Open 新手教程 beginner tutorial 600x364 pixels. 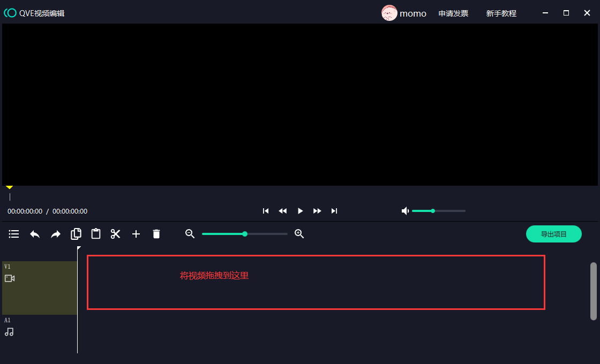501,13
